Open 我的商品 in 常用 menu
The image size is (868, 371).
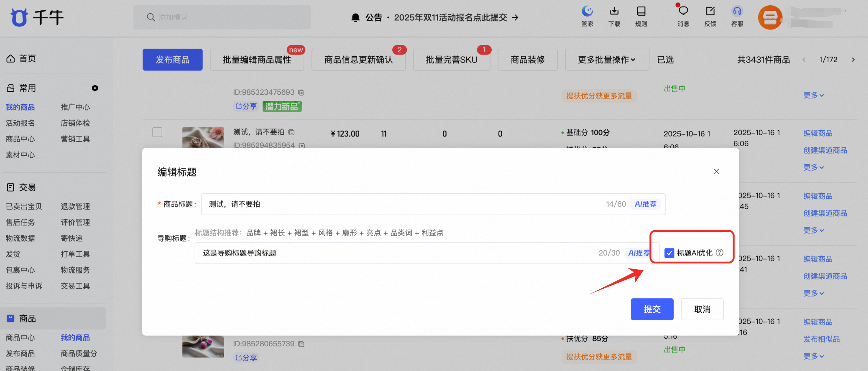tap(20, 107)
